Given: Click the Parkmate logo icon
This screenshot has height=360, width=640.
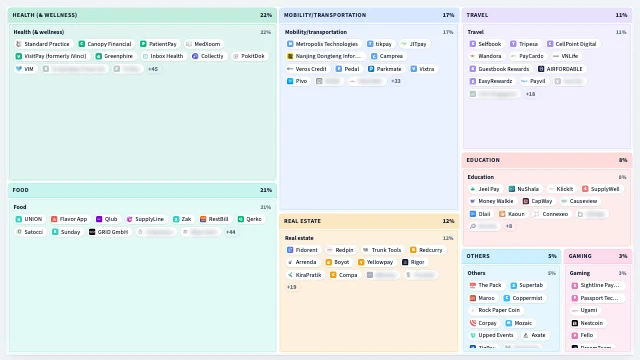Looking at the screenshot, I should (x=371, y=69).
